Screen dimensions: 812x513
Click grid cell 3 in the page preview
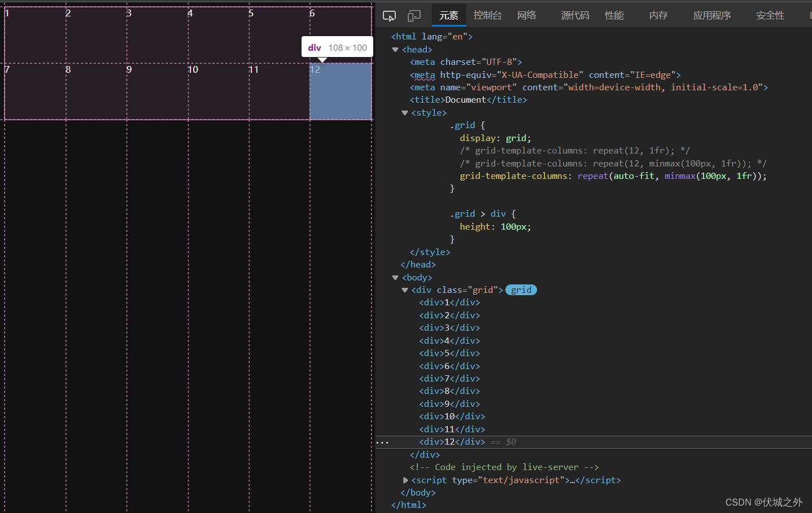pos(157,35)
